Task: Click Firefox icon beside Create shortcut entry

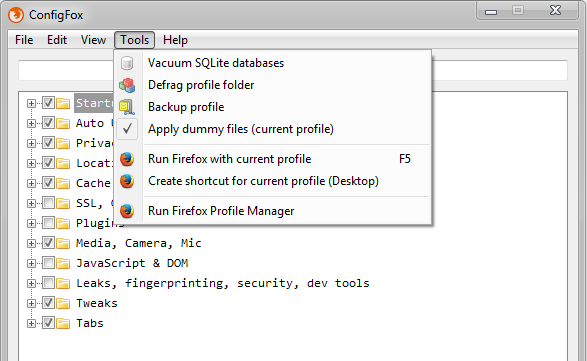Action: (127, 181)
